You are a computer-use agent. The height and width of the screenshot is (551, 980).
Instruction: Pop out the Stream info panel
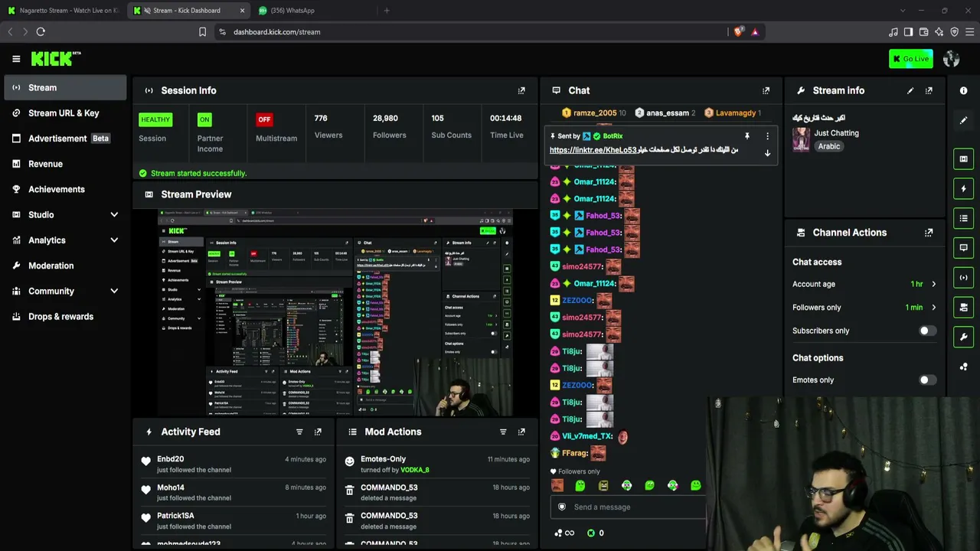[x=929, y=90]
